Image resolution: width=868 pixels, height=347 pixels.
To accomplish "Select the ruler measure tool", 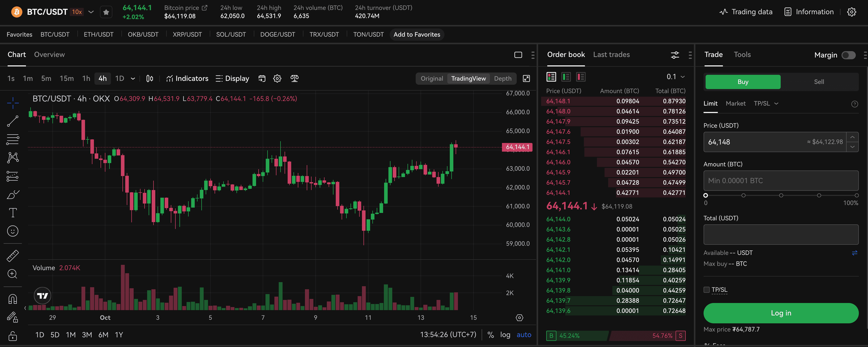I will pyautogui.click(x=13, y=256).
